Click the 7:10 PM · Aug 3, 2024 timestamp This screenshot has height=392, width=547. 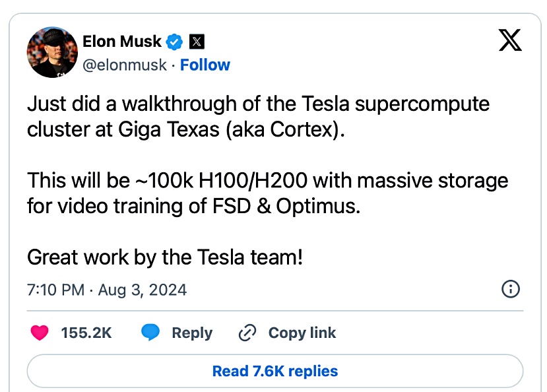pos(107,290)
